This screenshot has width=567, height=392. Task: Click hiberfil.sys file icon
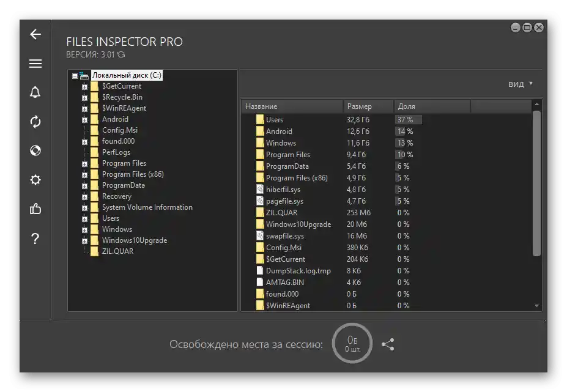260,189
